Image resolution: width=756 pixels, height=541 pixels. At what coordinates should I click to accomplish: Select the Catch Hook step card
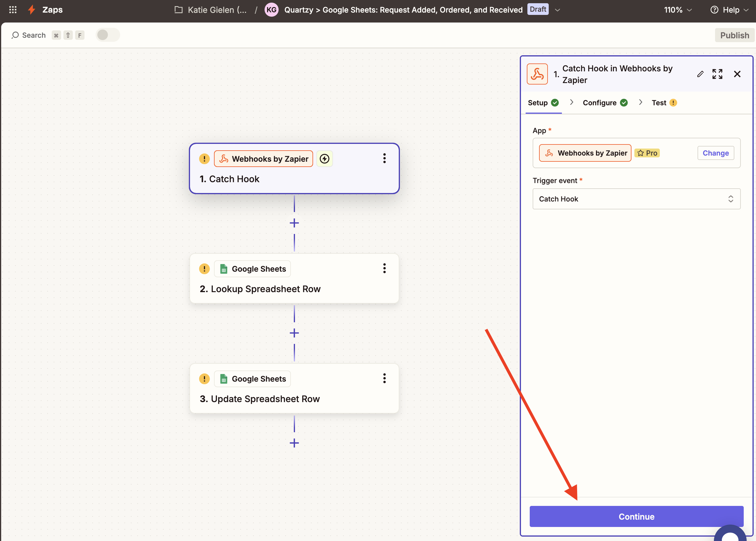coord(294,168)
